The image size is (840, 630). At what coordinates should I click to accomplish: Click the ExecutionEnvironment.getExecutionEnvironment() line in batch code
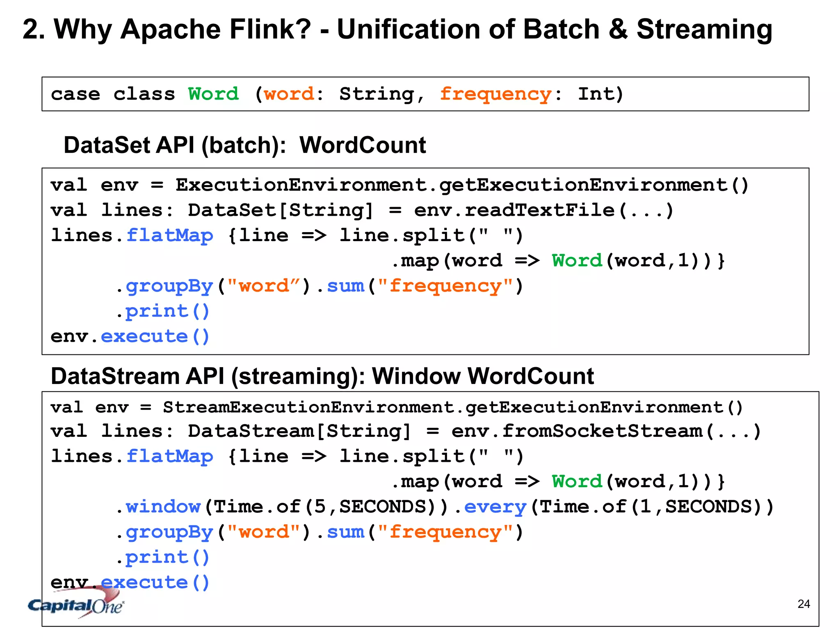point(400,185)
